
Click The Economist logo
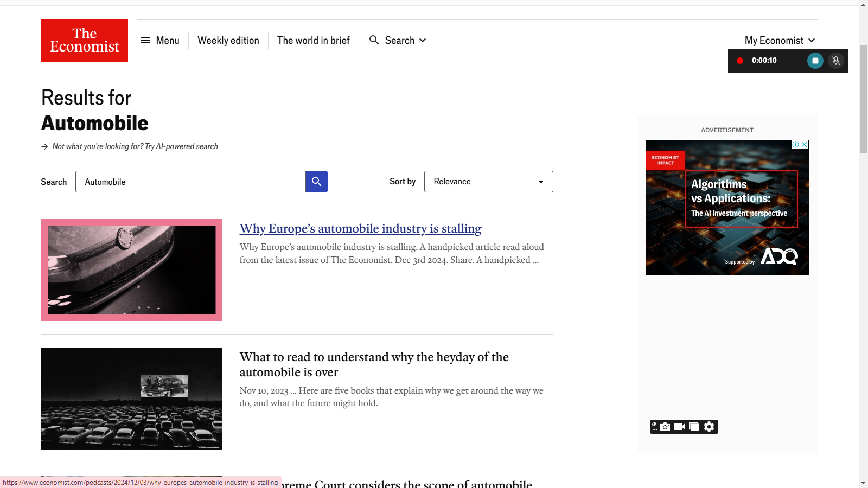(85, 41)
